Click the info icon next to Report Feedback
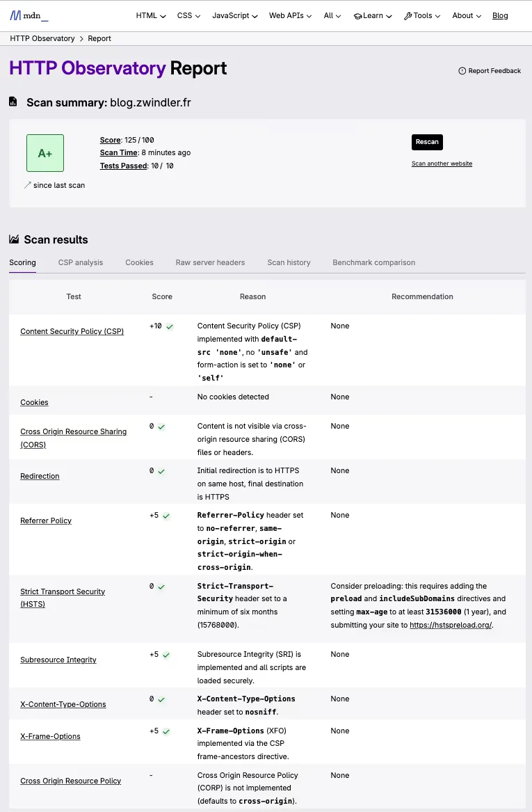This screenshot has height=812, width=532. coord(462,70)
